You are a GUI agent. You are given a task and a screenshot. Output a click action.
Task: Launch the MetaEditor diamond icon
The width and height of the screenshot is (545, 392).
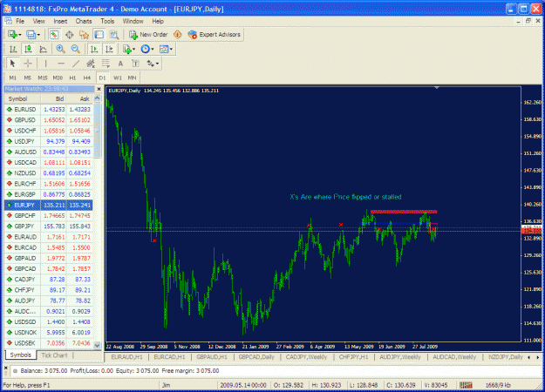[x=178, y=34]
